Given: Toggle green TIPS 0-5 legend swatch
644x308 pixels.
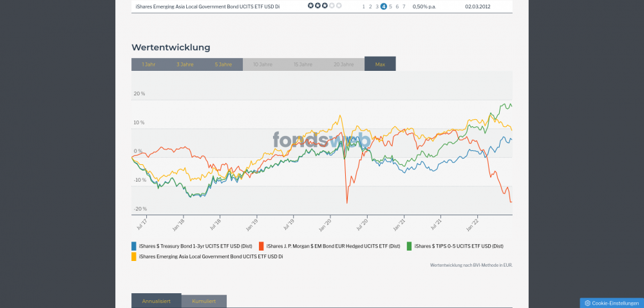Looking at the screenshot, I should coord(410,246).
